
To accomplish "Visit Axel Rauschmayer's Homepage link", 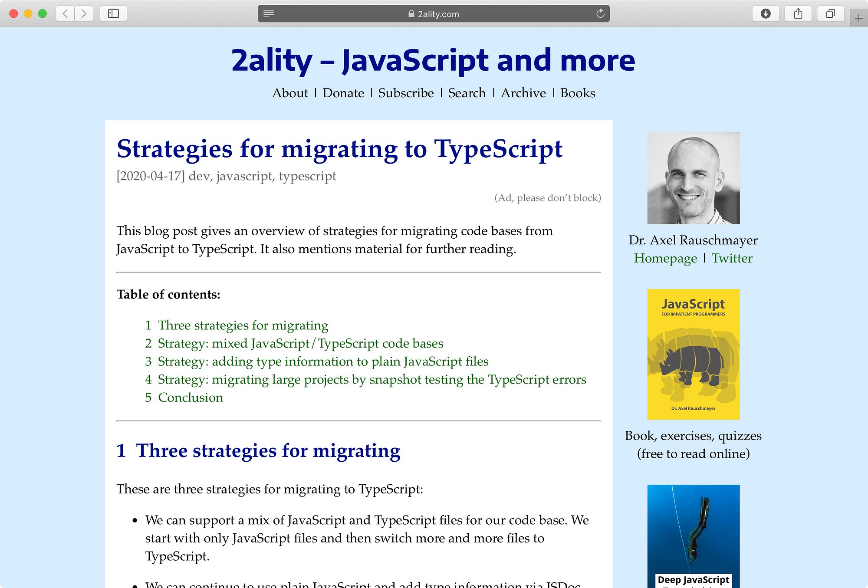I will pyautogui.click(x=665, y=258).
